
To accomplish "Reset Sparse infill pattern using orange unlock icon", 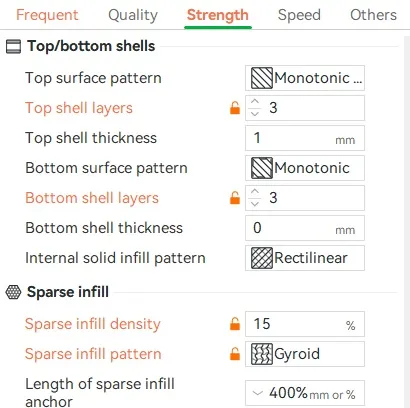I will point(235,354).
